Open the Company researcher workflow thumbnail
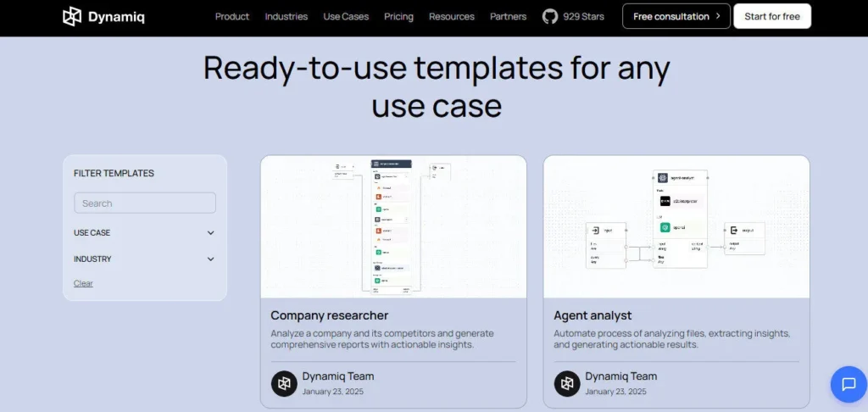This screenshot has height=412, width=868. (393, 226)
